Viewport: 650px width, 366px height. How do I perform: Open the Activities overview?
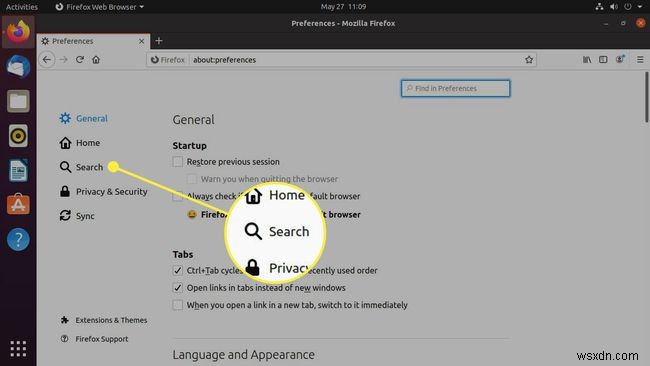pyautogui.click(x=22, y=7)
